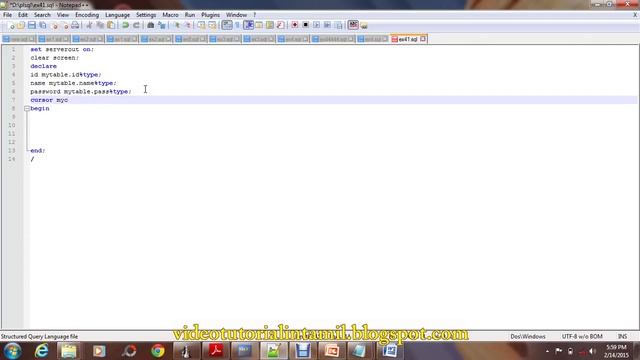Click the Redo toolbar icon

pos(136,25)
